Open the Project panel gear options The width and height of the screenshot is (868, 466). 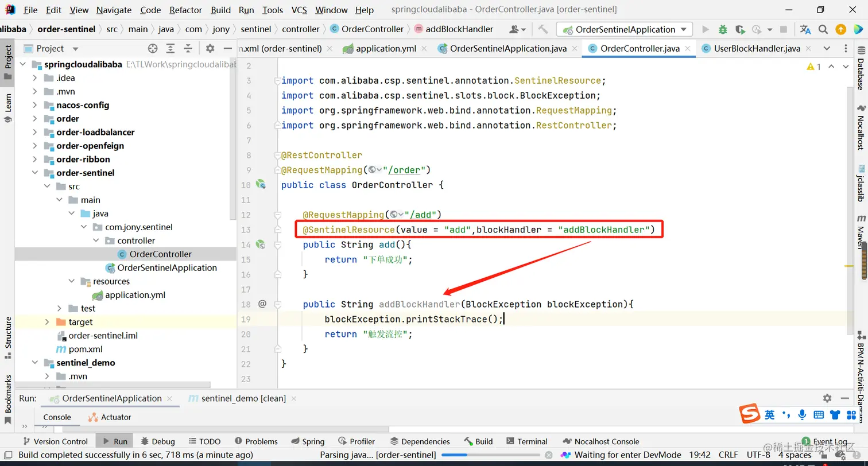(x=210, y=49)
